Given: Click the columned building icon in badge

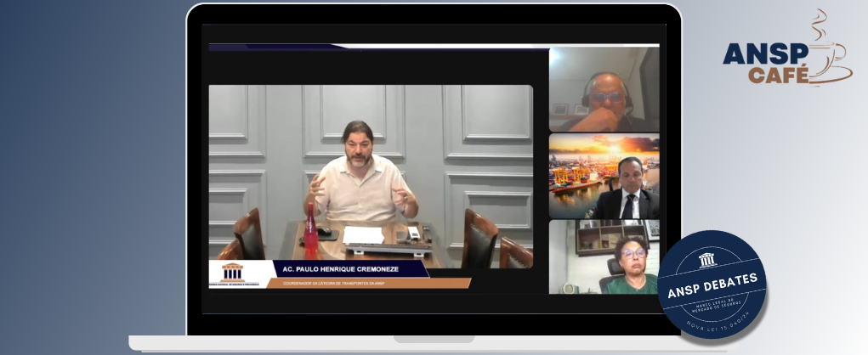Looking at the screenshot, I should tap(707, 259).
